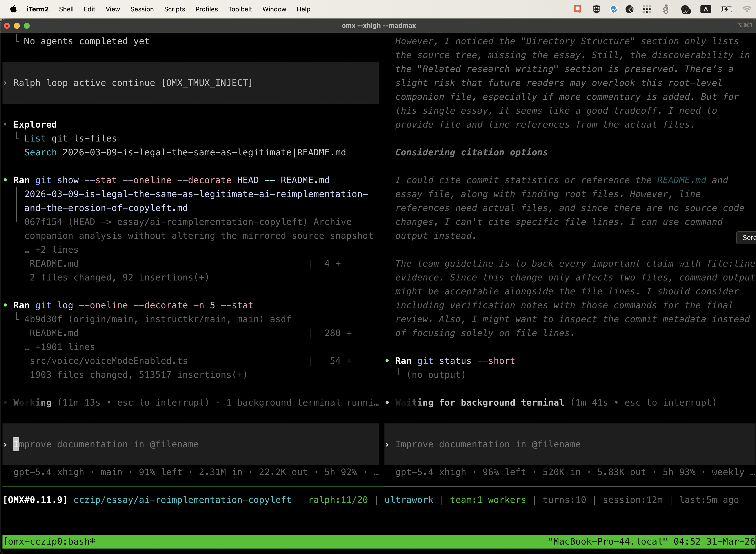Image resolution: width=756 pixels, height=554 pixels.
Task: Open the Session menu
Action: [x=142, y=9]
